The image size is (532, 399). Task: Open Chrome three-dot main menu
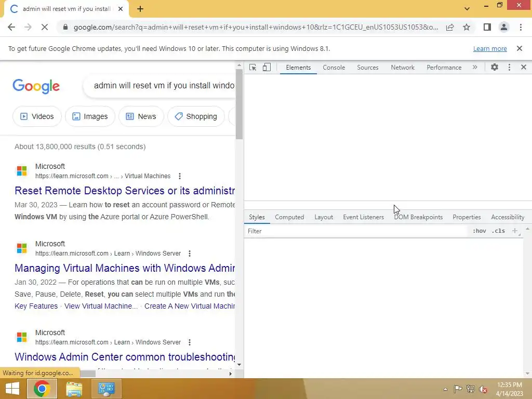click(521, 27)
